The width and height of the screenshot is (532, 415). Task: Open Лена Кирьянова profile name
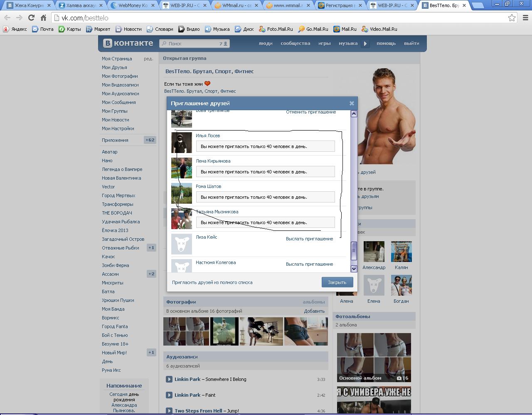pos(213,161)
